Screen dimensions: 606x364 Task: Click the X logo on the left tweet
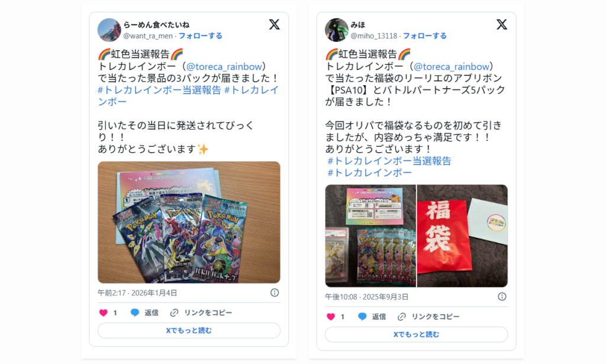(x=275, y=25)
